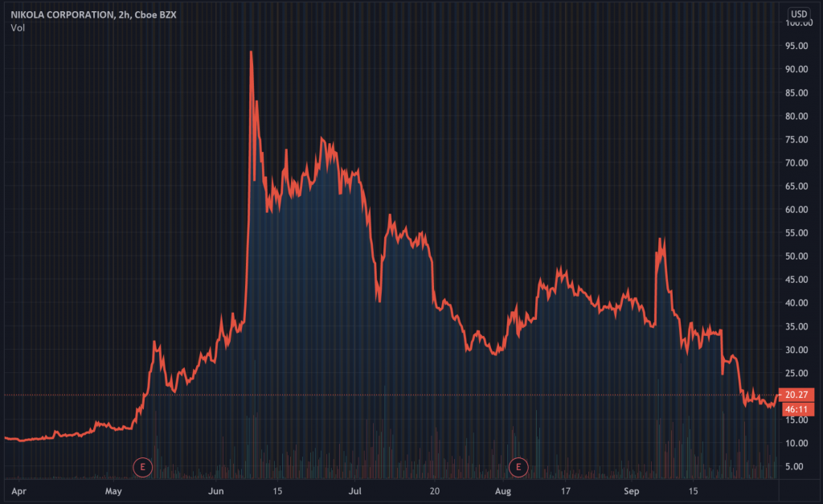The width and height of the screenshot is (823, 504).
Task: Click the Aug date label
Action: click(503, 491)
